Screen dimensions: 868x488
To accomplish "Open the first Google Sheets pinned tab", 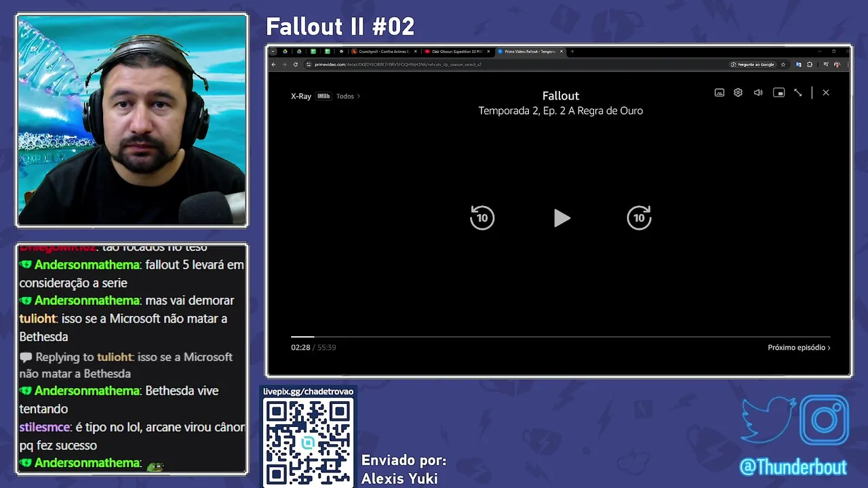I will point(313,52).
